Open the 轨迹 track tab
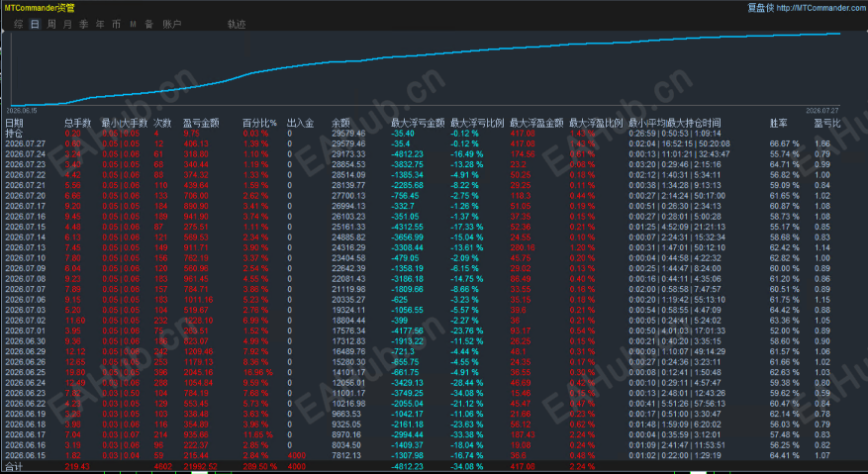The width and height of the screenshot is (868, 474). click(x=237, y=25)
